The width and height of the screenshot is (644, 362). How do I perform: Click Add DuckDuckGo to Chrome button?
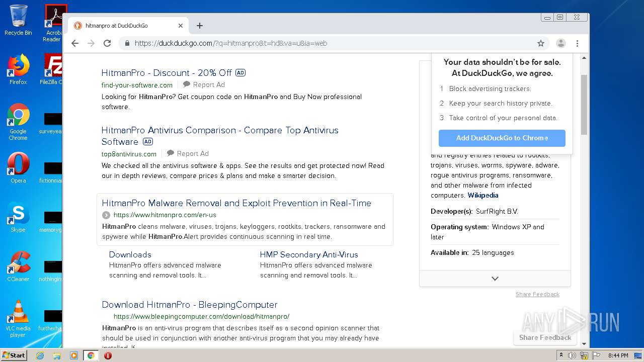tap(502, 138)
